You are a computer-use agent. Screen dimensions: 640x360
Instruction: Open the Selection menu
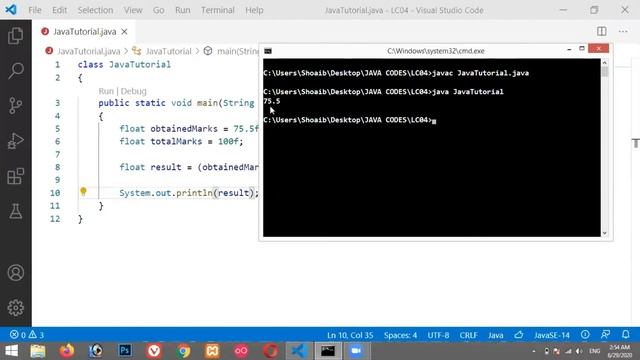(x=96, y=10)
